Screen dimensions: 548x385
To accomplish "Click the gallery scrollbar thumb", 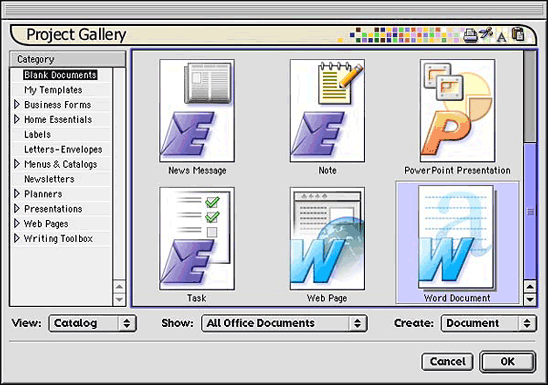I will (530, 212).
